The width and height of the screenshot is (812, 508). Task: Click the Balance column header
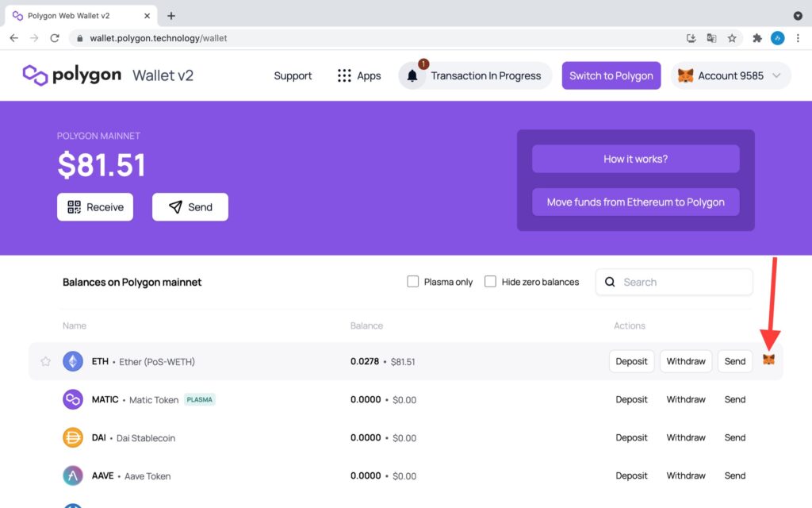pyautogui.click(x=366, y=325)
